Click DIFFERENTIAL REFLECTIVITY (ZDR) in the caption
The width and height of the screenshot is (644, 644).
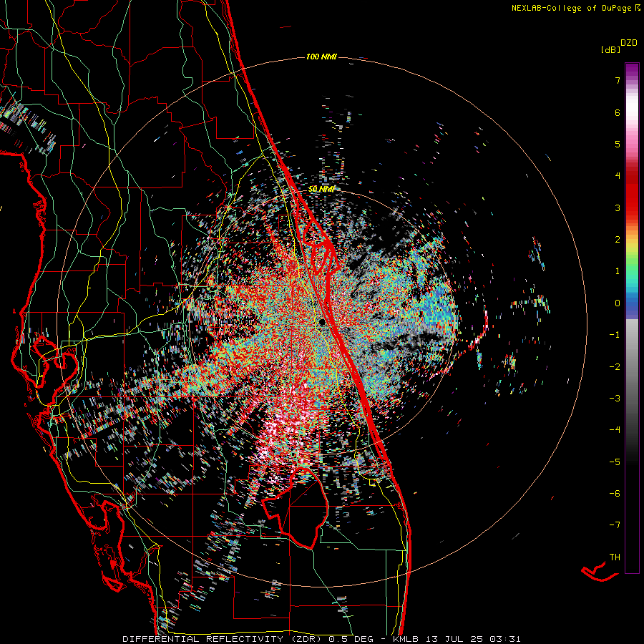coord(223,639)
